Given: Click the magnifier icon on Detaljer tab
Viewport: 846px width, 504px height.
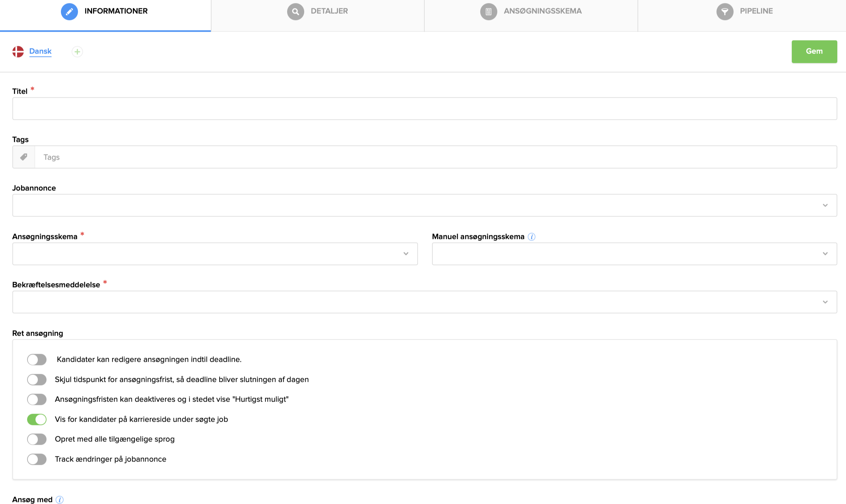Looking at the screenshot, I should tap(295, 11).
